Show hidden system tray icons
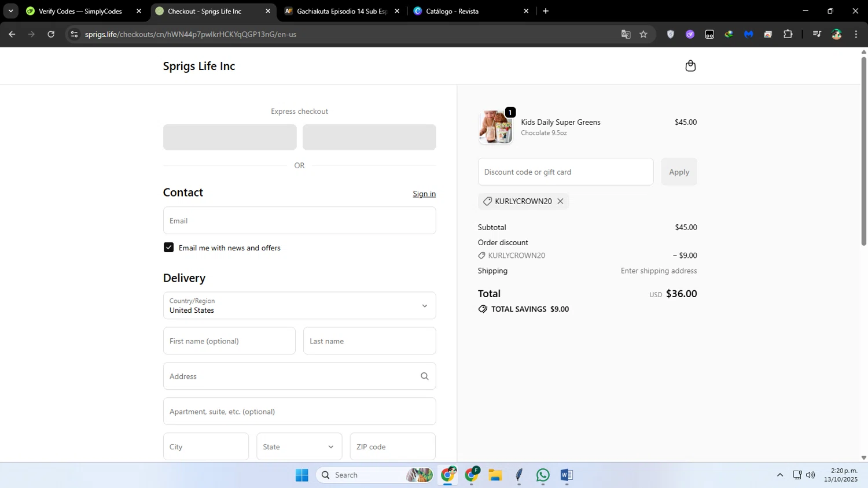 [779, 475]
